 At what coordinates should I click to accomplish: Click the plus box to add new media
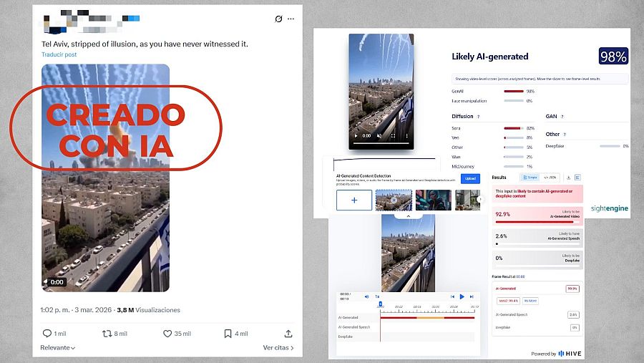coord(354,200)
